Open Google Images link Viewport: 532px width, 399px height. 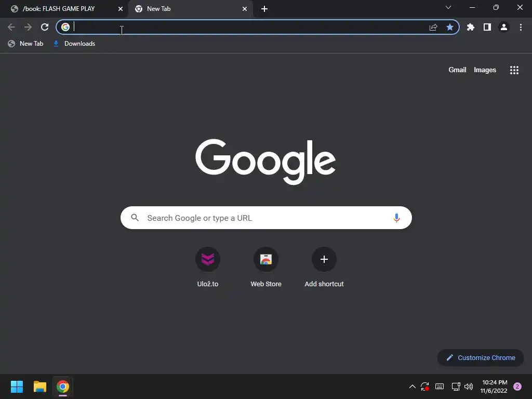click(x=485, y=70)
